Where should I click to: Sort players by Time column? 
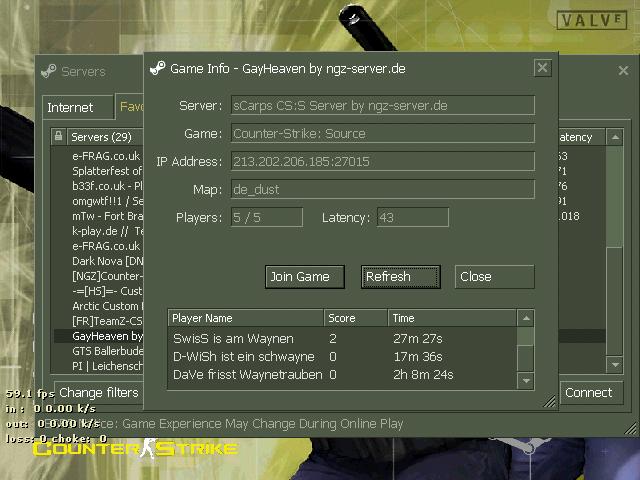[452, 318]
